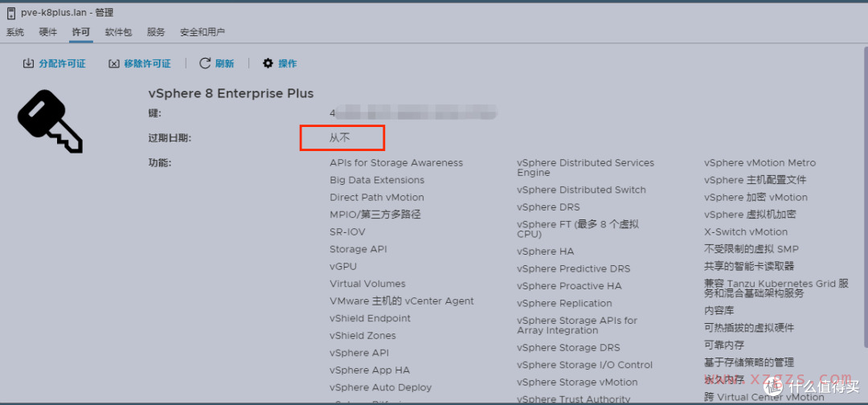This screenshot has width=868, height=405.
Task: Click vSphere Storage DRS entry
Action: click(x=568, y=347)
